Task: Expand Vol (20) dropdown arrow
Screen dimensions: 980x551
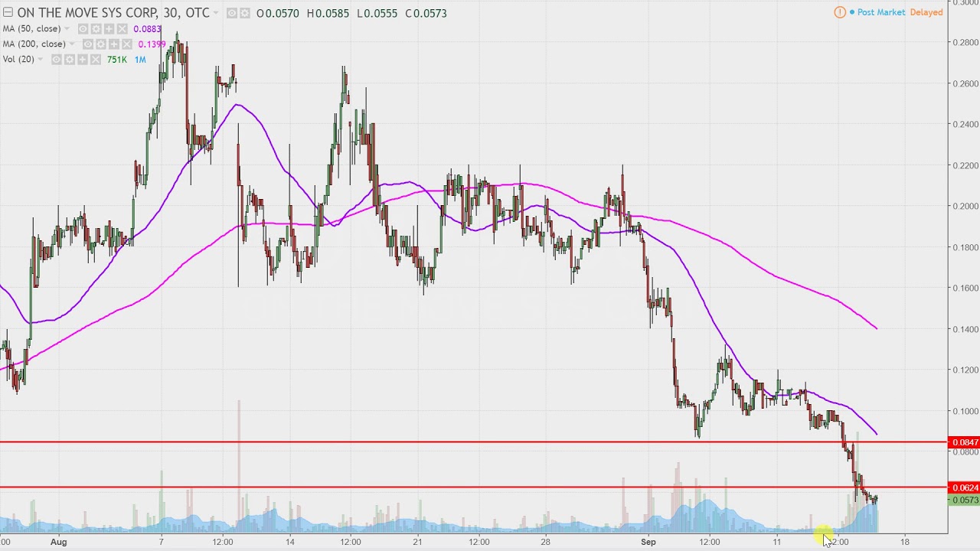Action: (40, 59)
